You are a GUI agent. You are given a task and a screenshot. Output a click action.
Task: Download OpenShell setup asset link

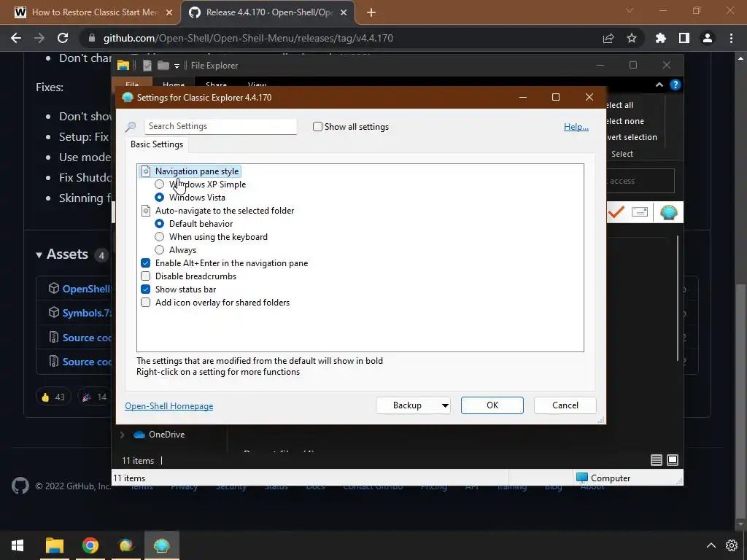[86, 289]
